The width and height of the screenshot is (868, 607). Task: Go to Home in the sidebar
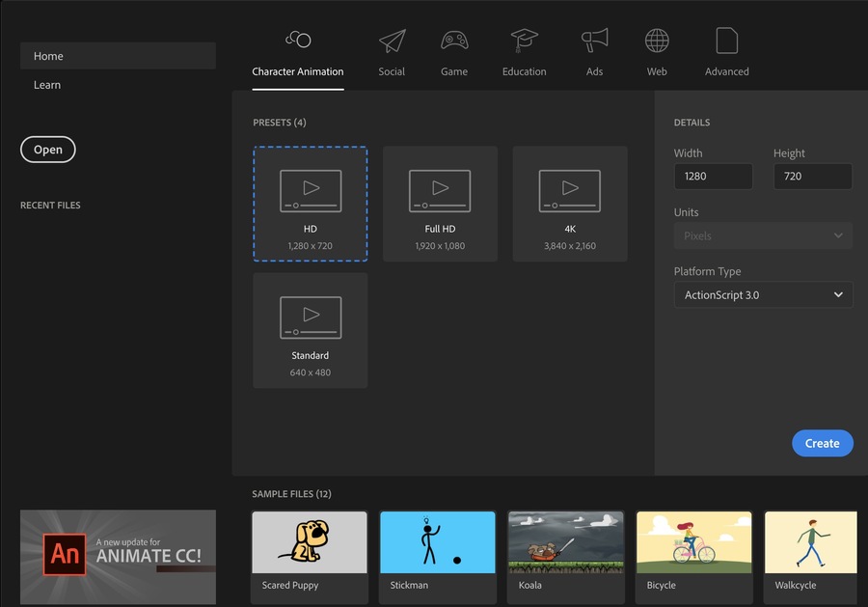point(118,56)
